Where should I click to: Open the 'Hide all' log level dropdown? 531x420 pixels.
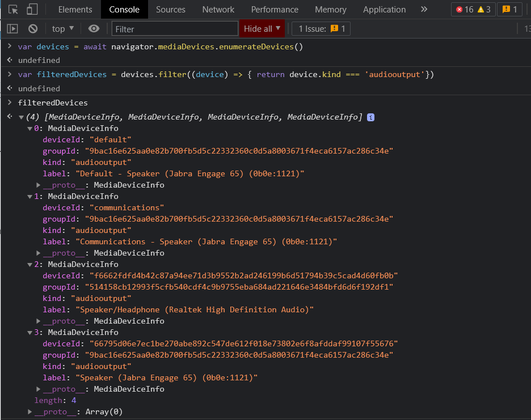coord(262,28)
